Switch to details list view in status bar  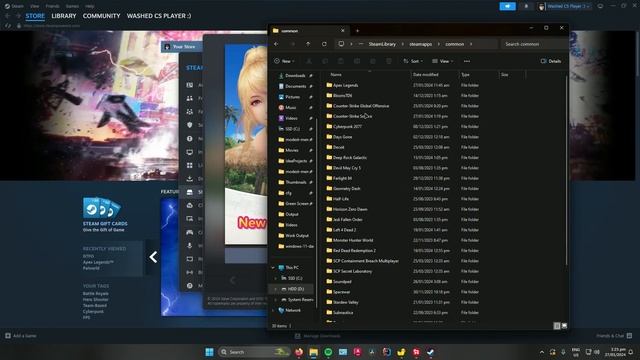[x=557, y=326]
